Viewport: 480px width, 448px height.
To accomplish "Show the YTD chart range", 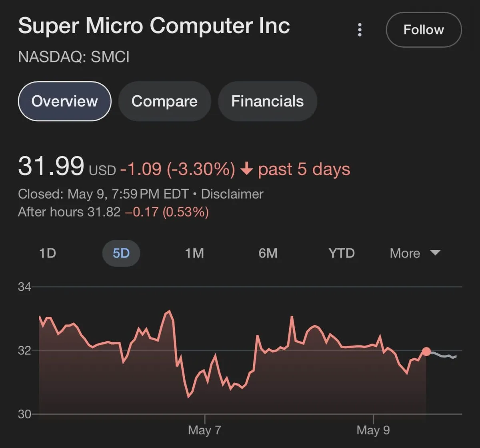I will click(x=342, y=253).
